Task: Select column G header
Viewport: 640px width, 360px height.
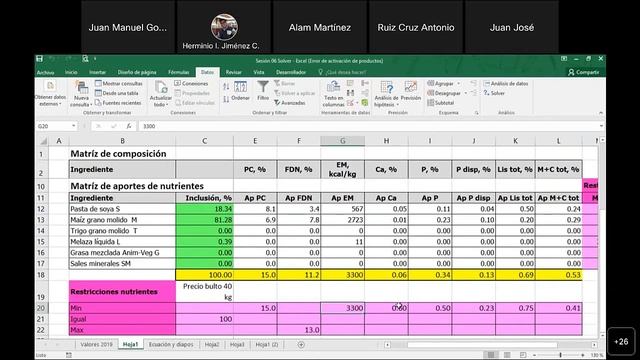Action: point(342,141)
